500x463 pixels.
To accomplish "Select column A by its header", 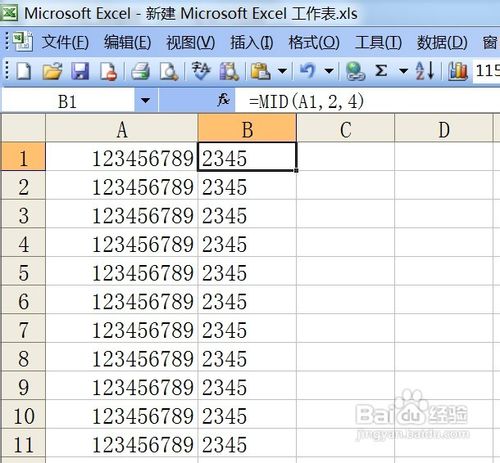I will 122,129.
